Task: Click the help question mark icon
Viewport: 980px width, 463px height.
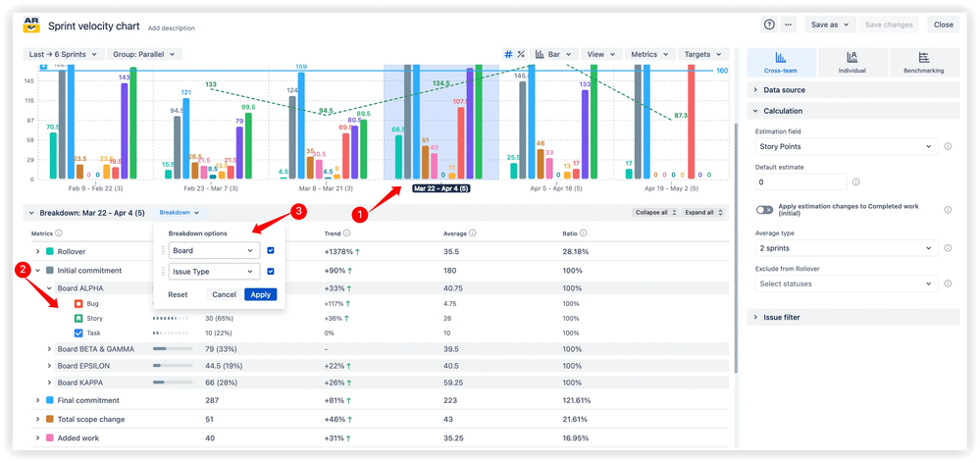Action: tap(769, 25)
